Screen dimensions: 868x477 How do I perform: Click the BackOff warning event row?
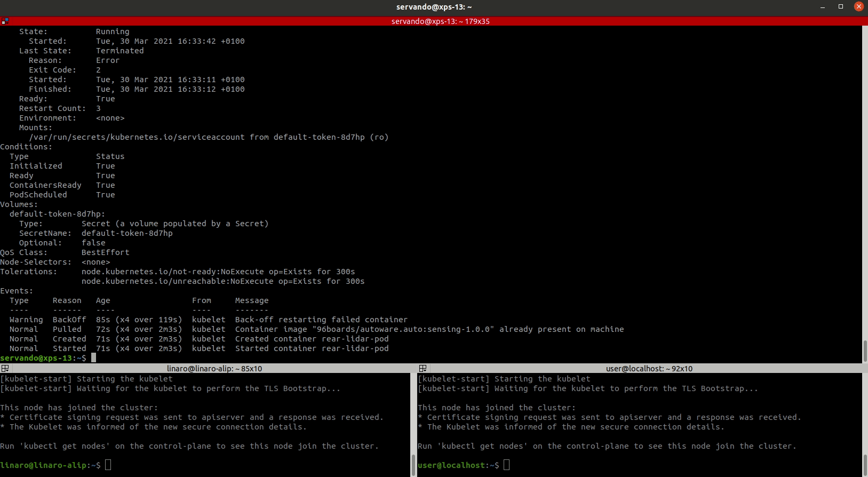[208, 320]
